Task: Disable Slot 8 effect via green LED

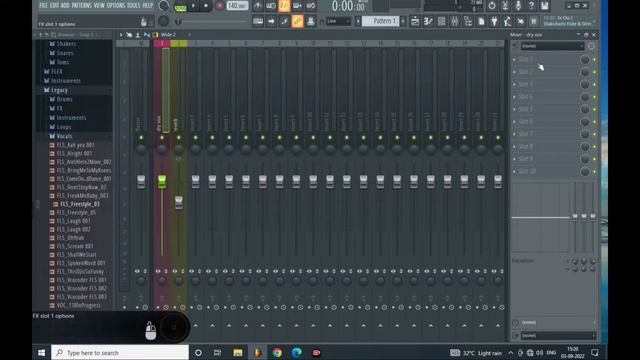Action: (x=594, y=147)
